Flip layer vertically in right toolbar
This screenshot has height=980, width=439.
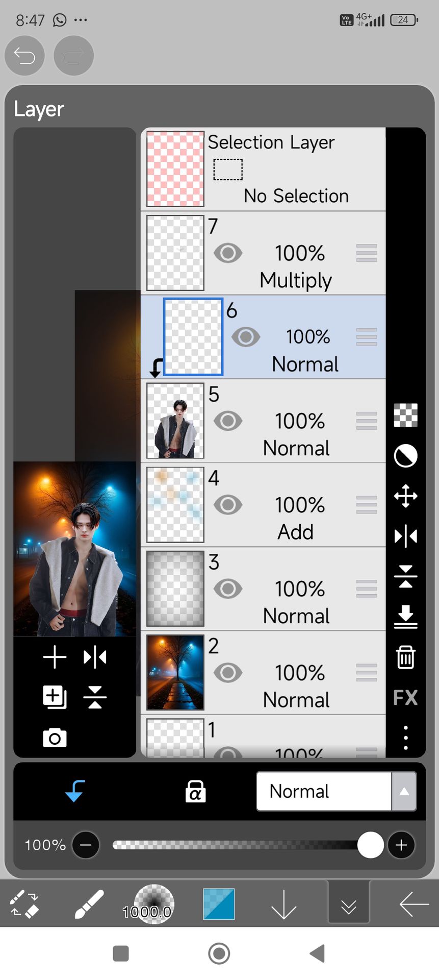406,576
